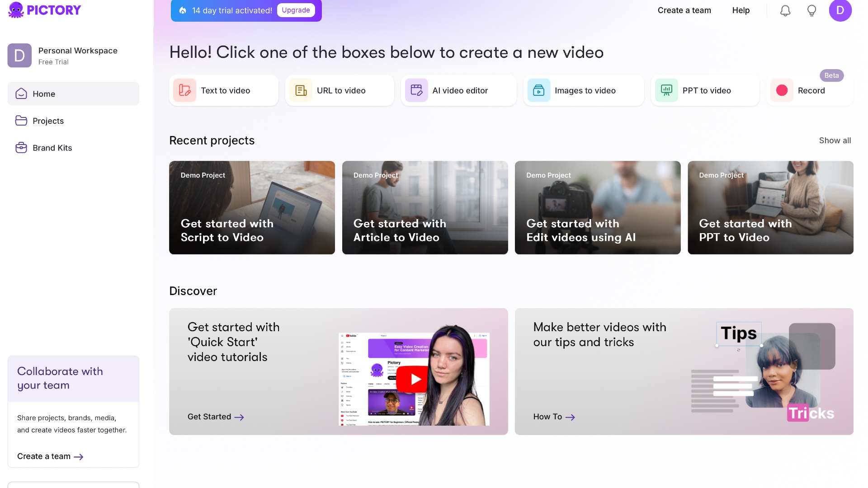Screen dimensions: 868x488
Task: Click the Projects sidebar icon
Action: tap(21, 120)
